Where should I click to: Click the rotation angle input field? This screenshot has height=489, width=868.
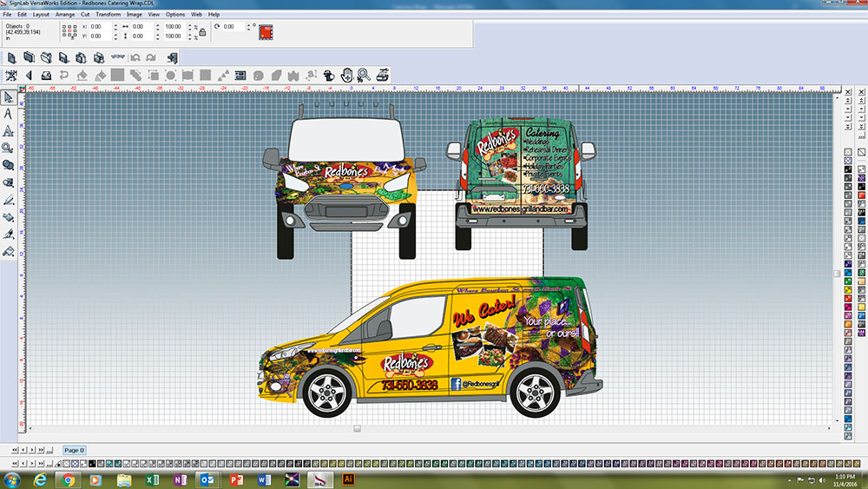click(233, 27)
